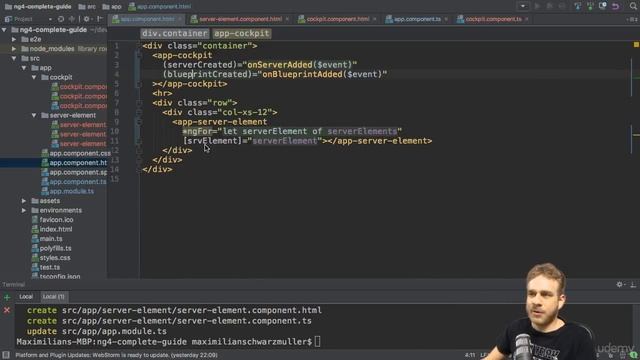Switch to the app.component.ts editor tab
Image resolution: width=640 pixels, height=360 pixels.
417,19
